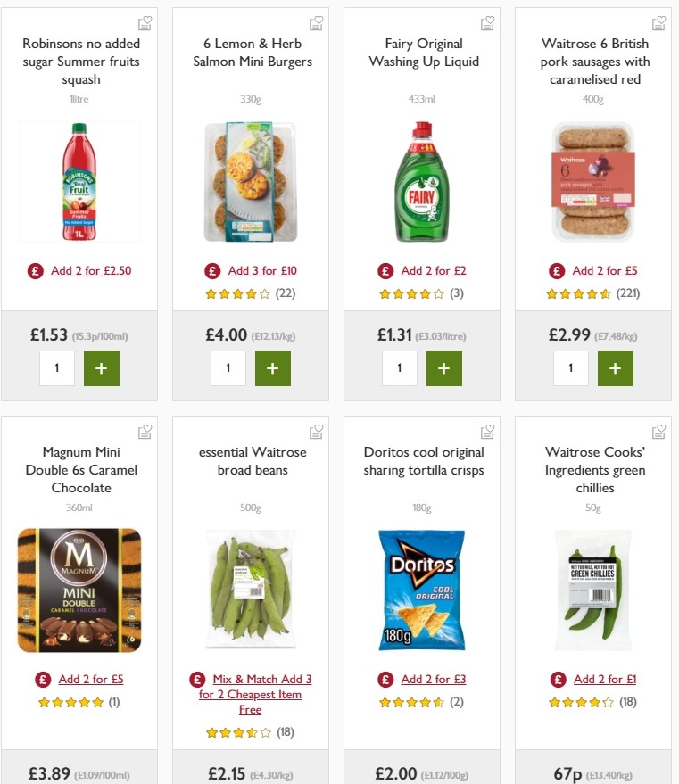Screen dimensions: 679x784
Task: Click the £ offer roundel on pork sausages
Action: (x=556, y=270)
